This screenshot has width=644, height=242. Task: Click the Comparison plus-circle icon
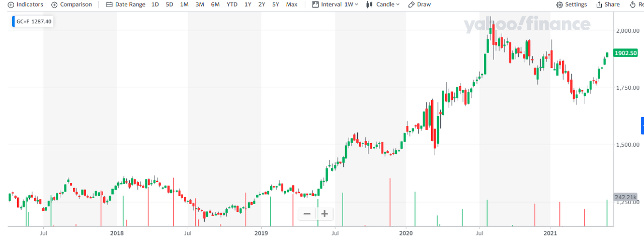point(54,5)
